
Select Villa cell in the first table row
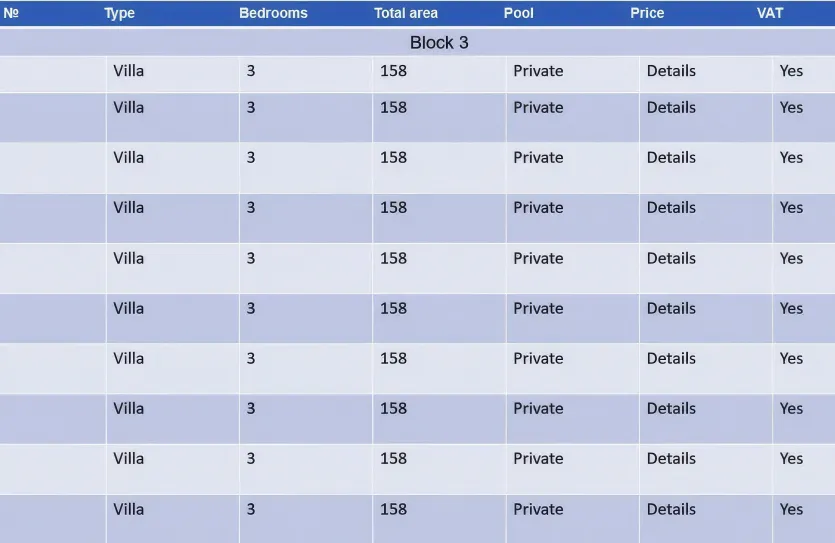coord(129,71)
